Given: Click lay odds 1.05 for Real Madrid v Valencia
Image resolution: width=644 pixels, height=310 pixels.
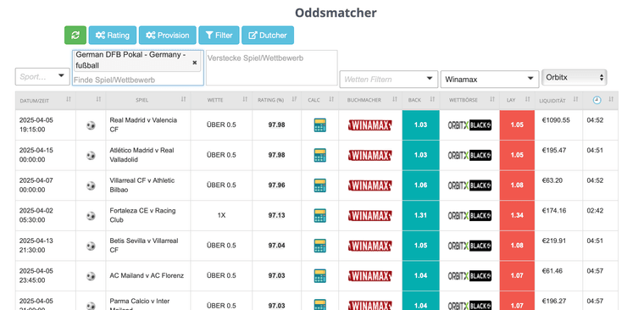Looking at the screenshot, I should pyautogui.click(x=517, y=125).
